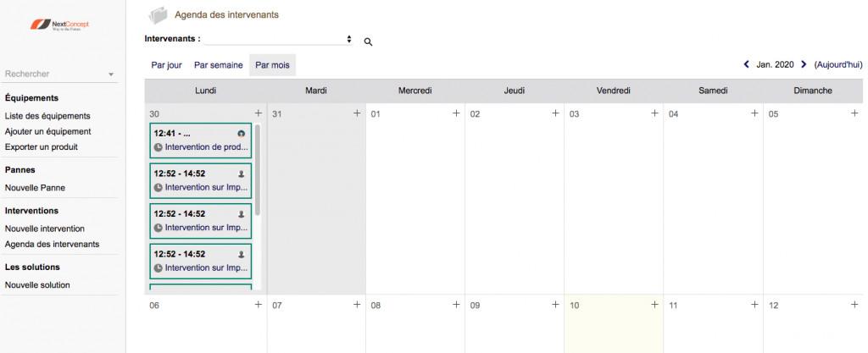Go to next month arrow
Viewport: 868px width, 353px height.
tap(804, 64)
